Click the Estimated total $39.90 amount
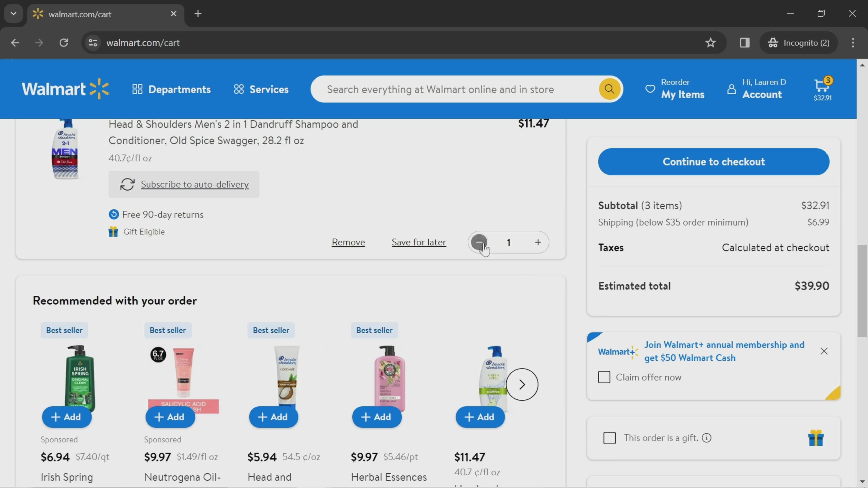This screenshot has width=868, height=488. coord(812,286)
